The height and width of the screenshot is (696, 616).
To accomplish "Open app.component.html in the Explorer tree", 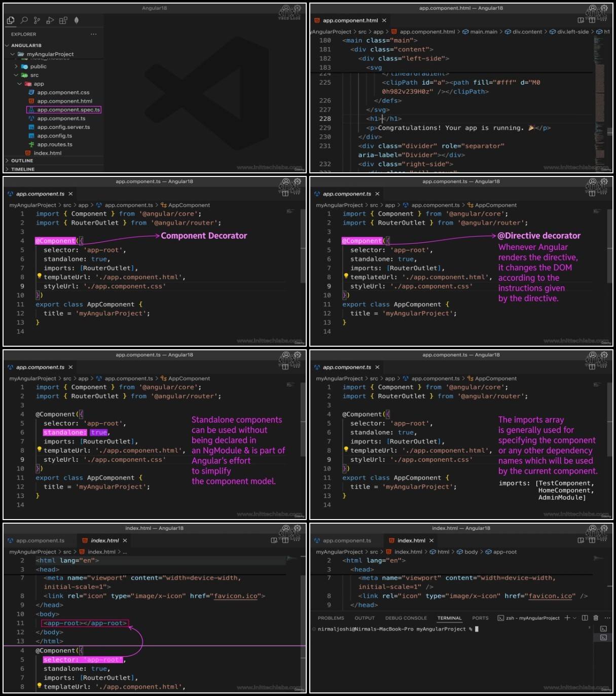I will point(64,101).
